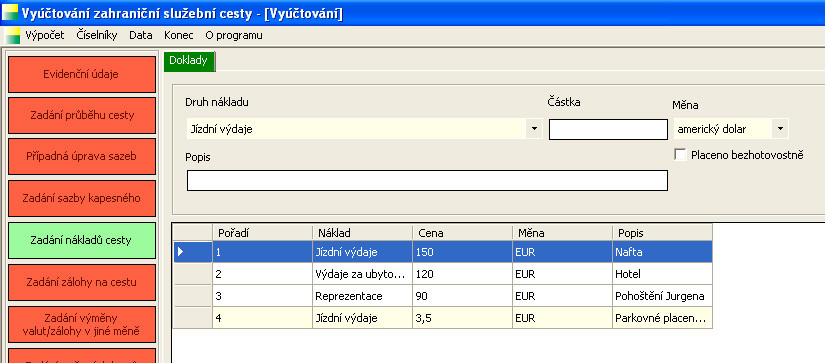Go to Evidenční údaje section
This screenshot has height=363, width=825.
tap(82, 74)
